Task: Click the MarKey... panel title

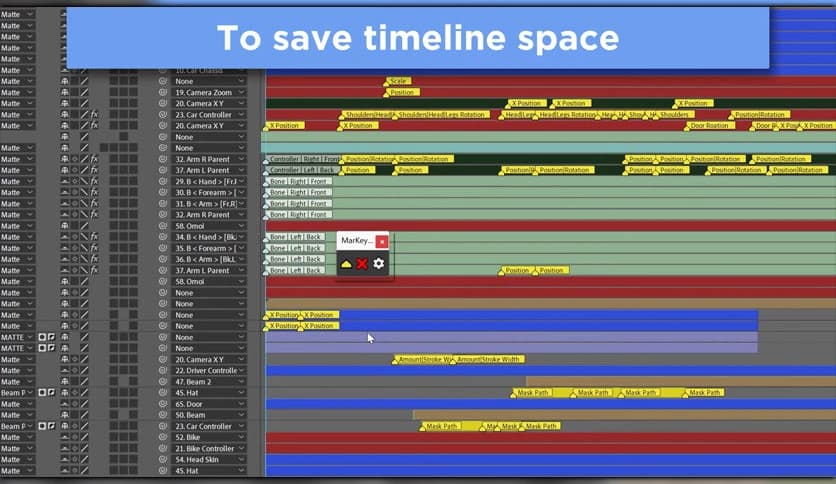Action: click(x=357, y=241)
